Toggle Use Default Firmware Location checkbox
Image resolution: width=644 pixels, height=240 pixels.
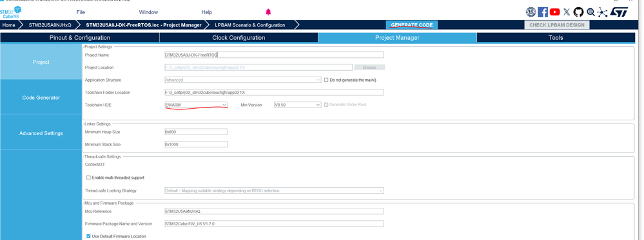click(x=88, y=236)
